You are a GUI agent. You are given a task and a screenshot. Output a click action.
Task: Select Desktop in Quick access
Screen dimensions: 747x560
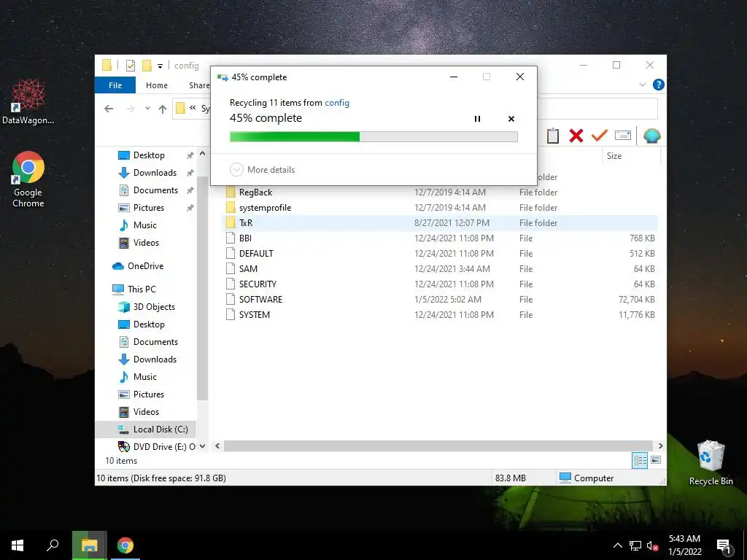click(149, 155)
